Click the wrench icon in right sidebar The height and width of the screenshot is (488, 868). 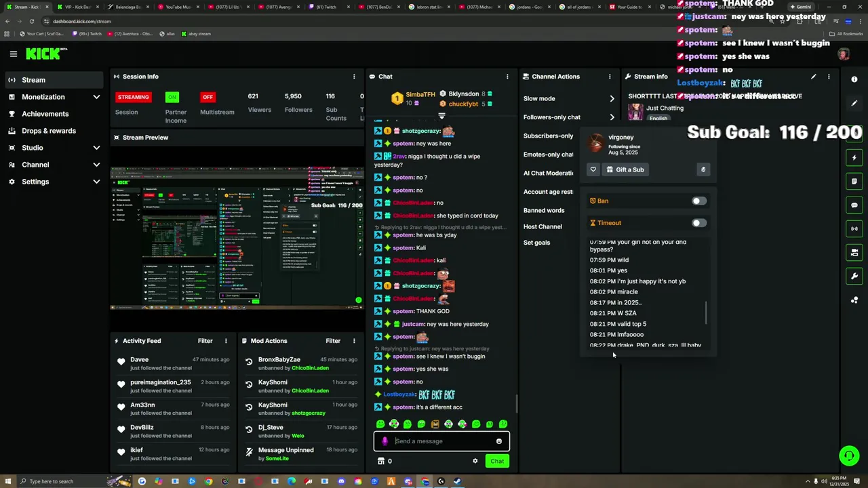click(x=854, y=276)
